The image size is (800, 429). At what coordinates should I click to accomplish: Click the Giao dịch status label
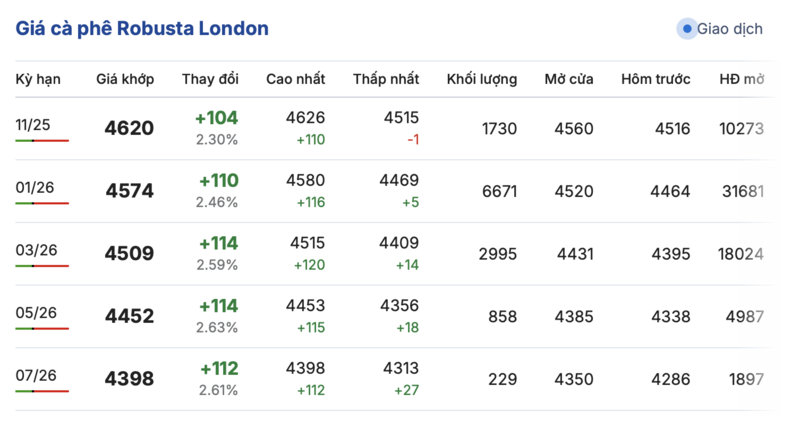tap(729, 29)
